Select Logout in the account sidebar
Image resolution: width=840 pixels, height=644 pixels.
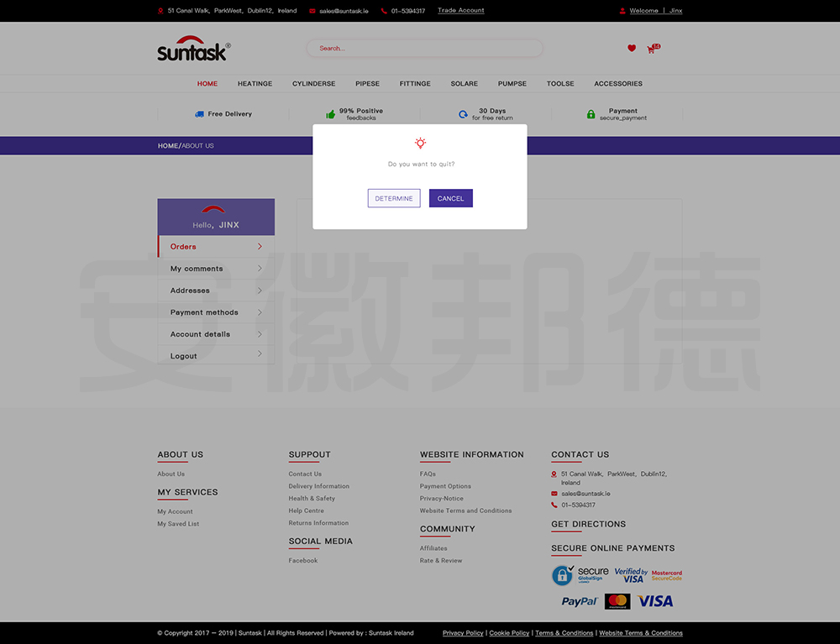click(x=184, y=356)
